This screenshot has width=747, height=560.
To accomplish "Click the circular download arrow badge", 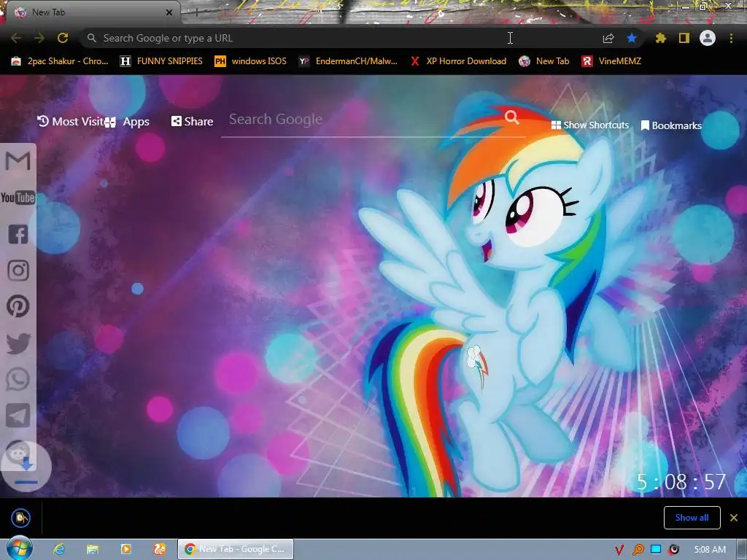I will tap(26, 467).
